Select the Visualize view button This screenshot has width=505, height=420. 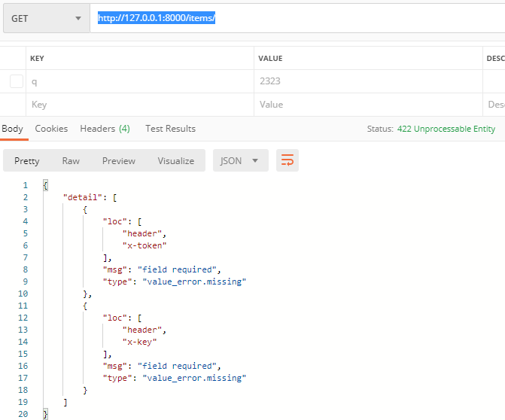pos(175,160)
